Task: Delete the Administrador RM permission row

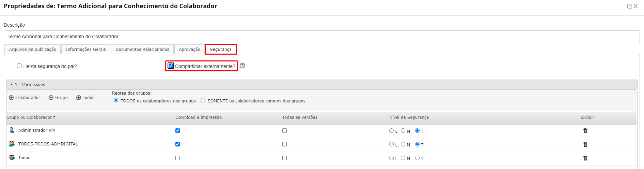Action: tap(585, 131)
